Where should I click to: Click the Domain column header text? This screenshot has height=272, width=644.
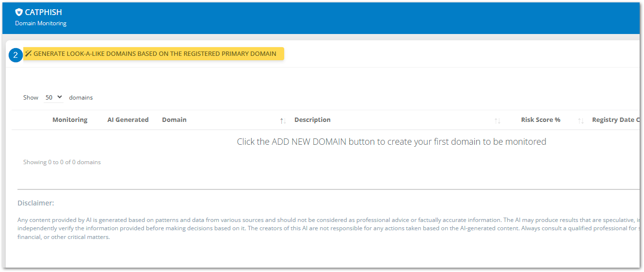click(174, 120)
